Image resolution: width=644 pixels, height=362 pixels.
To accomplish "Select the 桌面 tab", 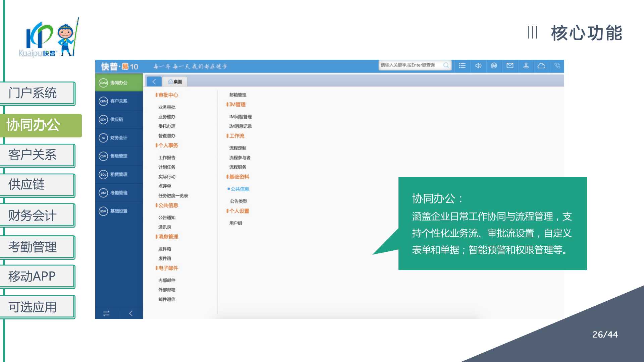I will 175,81.
